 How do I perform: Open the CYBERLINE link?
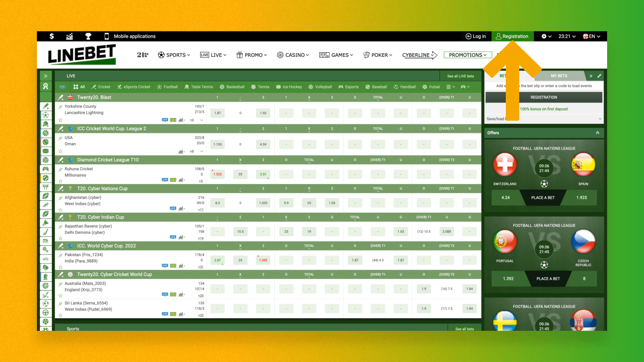pos(420,55)
